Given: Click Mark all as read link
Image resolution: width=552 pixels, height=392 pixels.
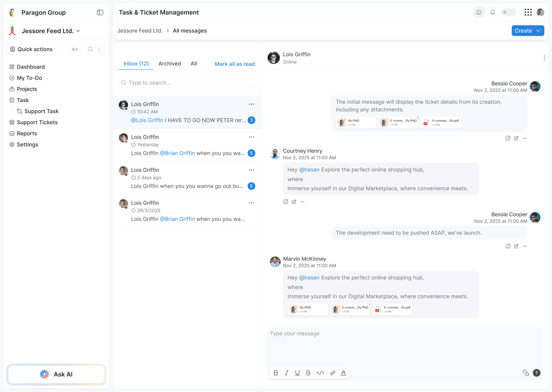Looking at the screenshot, I should point(235,64).
